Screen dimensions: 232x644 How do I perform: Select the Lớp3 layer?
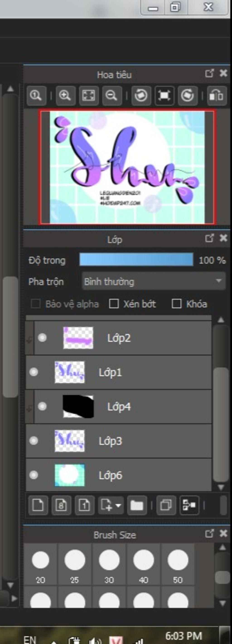pyautogui.click(x=125, y=441)
